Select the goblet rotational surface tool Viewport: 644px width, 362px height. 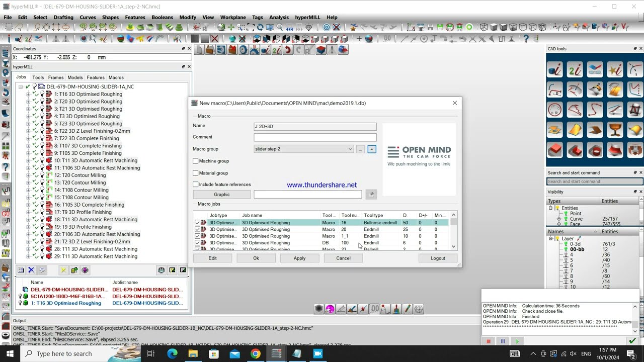(x=615, y=130)
